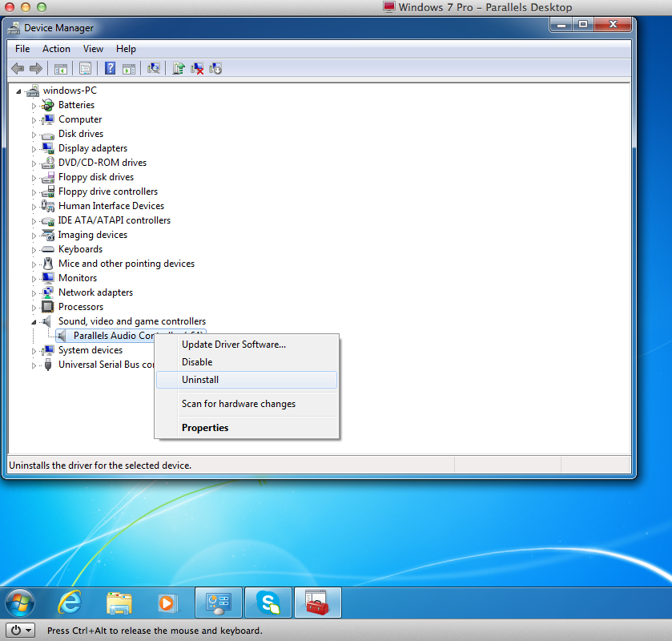
Task: Choose Update Driver Software from context menu
Action: [247, 345]
